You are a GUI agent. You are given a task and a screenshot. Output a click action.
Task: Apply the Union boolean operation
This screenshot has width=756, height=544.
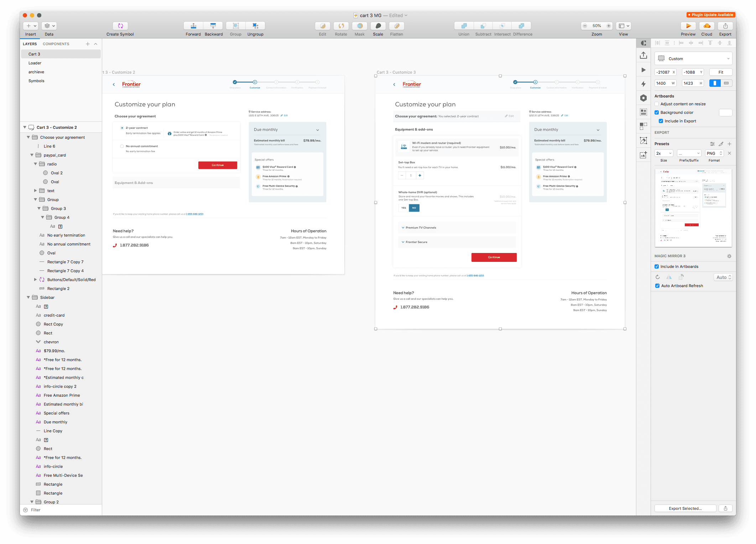pos(464,26)
